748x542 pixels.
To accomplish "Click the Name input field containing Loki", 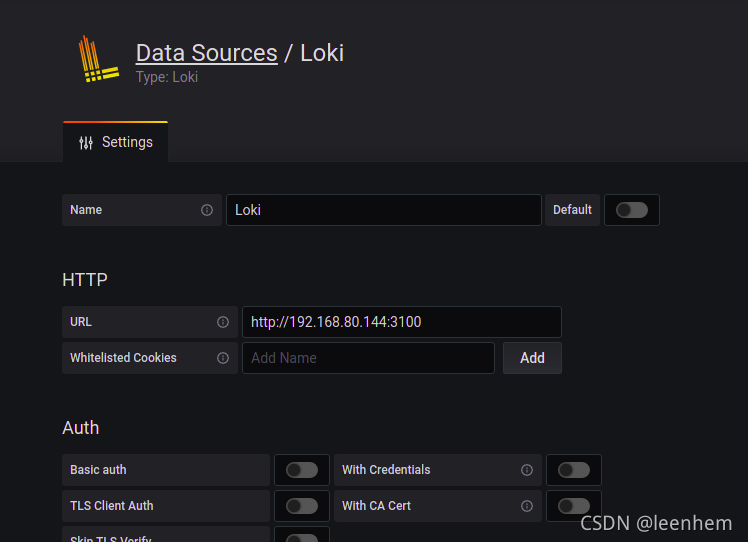I will (x=384, y=210).
